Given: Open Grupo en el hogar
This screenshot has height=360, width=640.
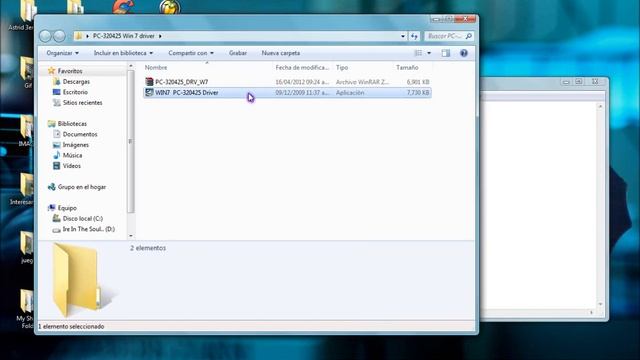Looking at the screenshot, I should tap(82, 187).
